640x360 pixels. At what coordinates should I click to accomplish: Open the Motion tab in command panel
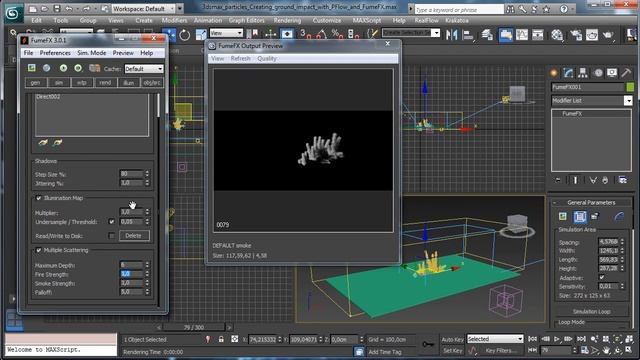598,73
